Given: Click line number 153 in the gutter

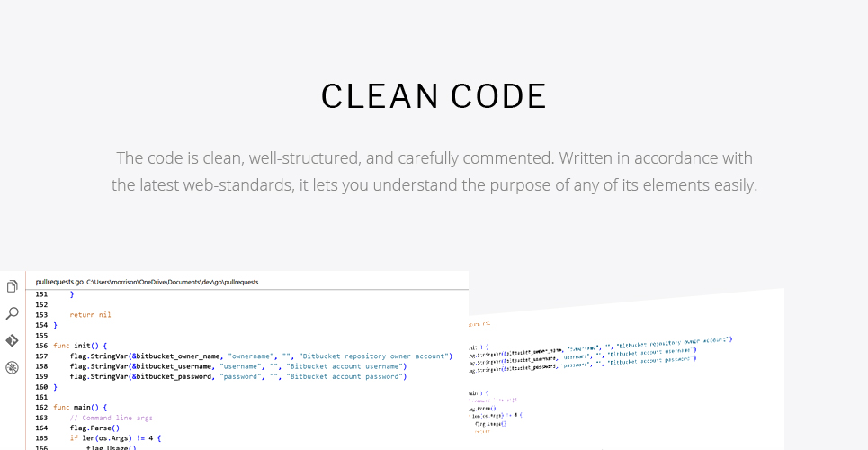Looking at the screenshot, I should point(41,315).
